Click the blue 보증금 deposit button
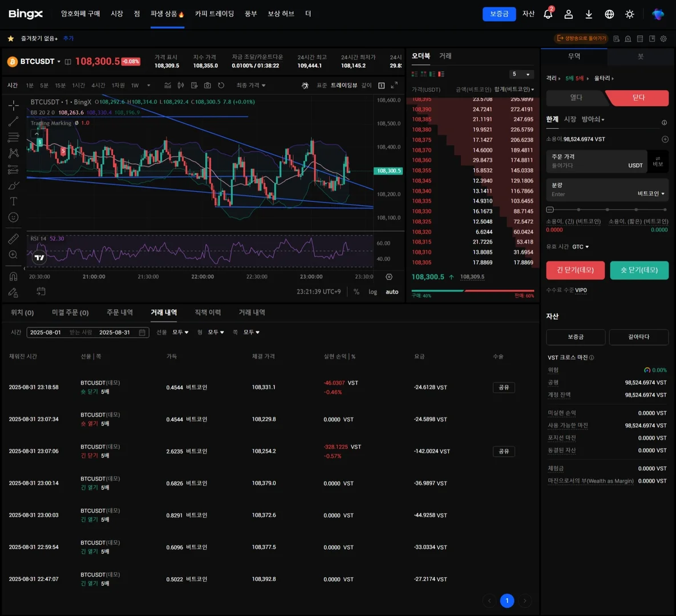676x616 pixels. [499, 14]
